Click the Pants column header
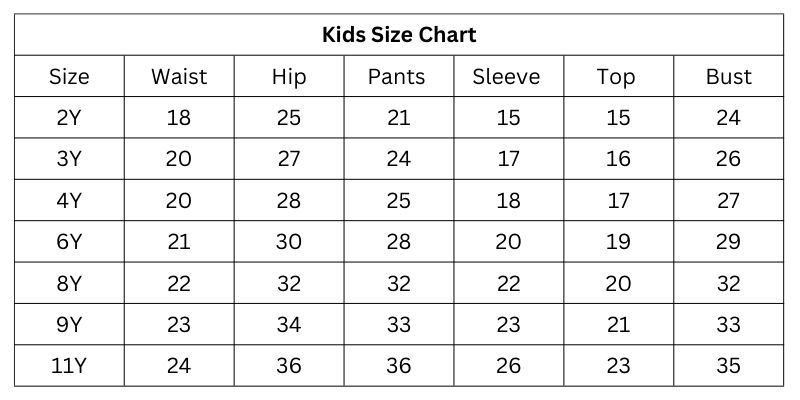 397,77
